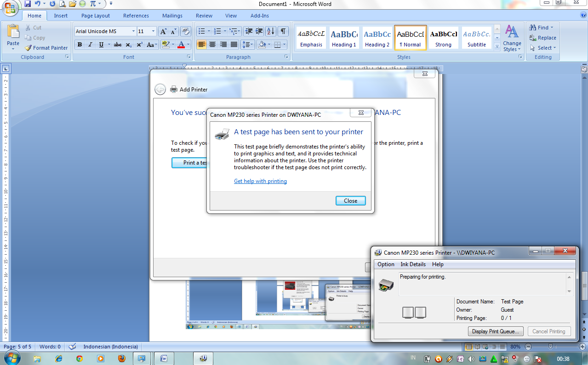This screenshot has width=588, height=365.
Task: Align text right
Action: pos(223,45)
